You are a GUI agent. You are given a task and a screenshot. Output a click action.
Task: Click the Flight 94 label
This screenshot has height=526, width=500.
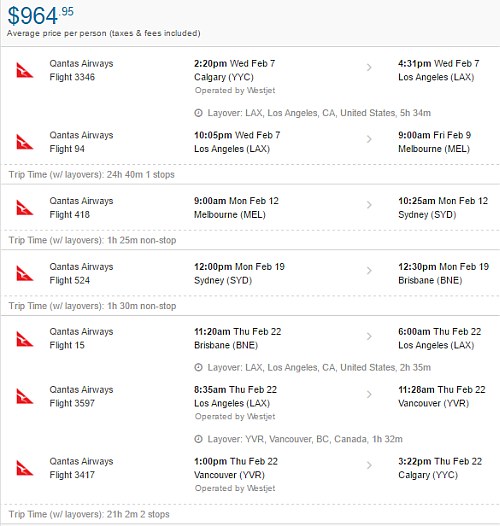[67, 149]
